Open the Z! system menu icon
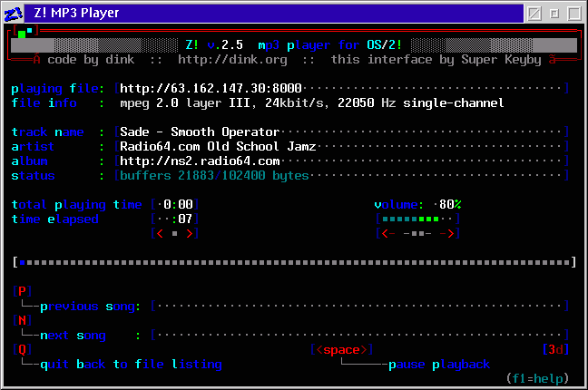This screenshot has height=390, width=588. click(x=14, y=14)
